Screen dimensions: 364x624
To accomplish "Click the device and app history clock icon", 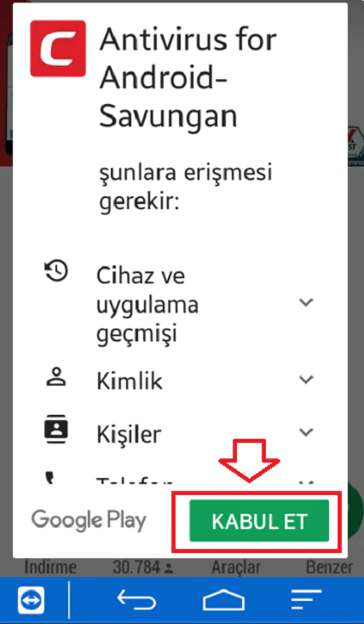I will [56, 271].
